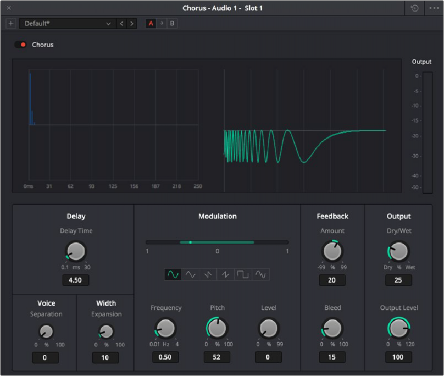Click the Width Expansion knob

106,332
